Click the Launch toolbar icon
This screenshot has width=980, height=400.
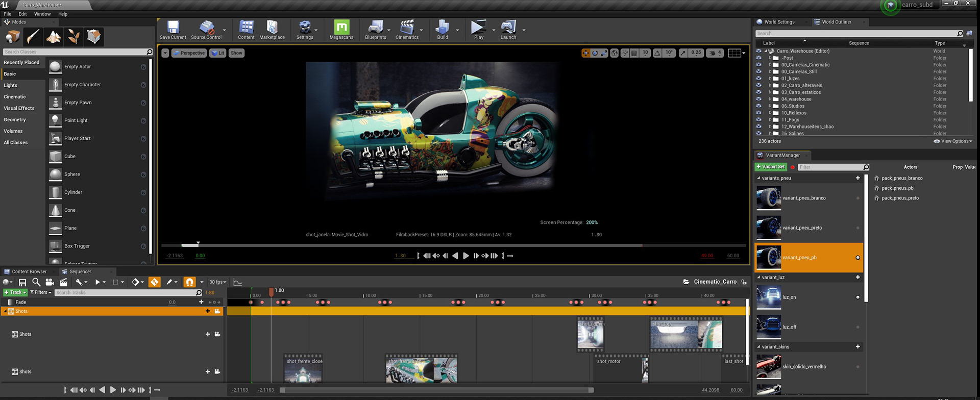[508, 30]
